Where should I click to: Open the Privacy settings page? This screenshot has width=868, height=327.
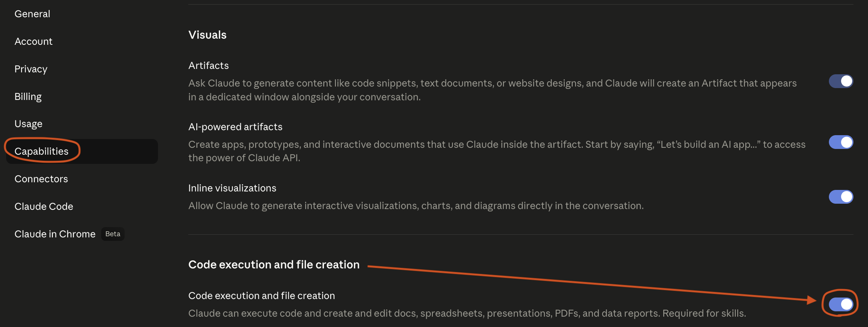click(31, 69)
